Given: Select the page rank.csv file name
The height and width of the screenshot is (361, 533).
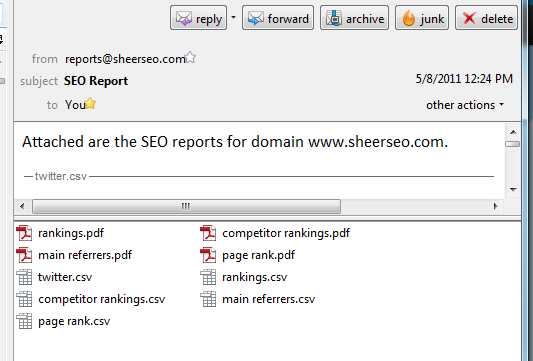Looking at the screenshot, I should (74, 322).
